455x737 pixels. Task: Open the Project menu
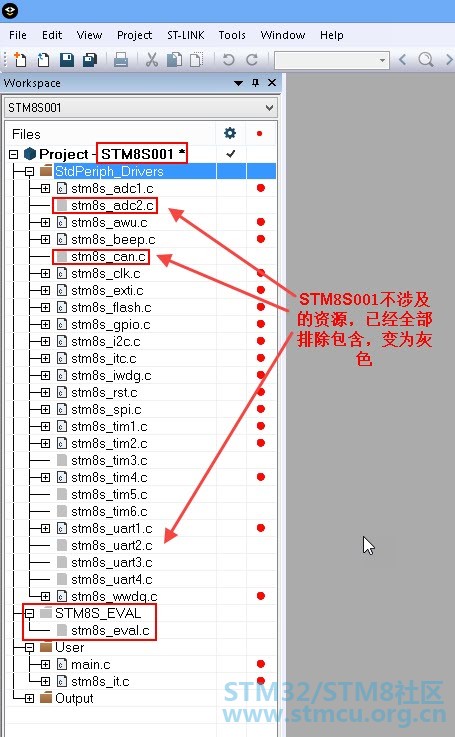pos(134,35)
